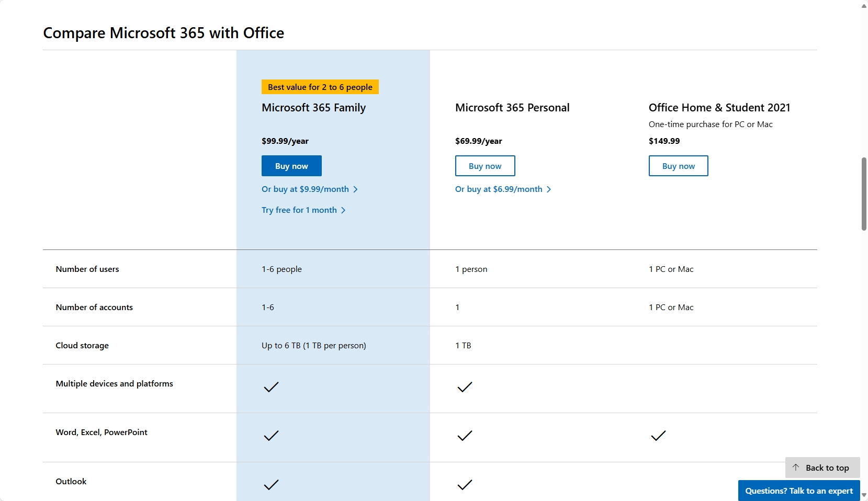The height and width of the screenshot is (501, 868).
Task: Open the Or buy at $6.99/month link
Action: pyautogui.click(x=499, y=189)
